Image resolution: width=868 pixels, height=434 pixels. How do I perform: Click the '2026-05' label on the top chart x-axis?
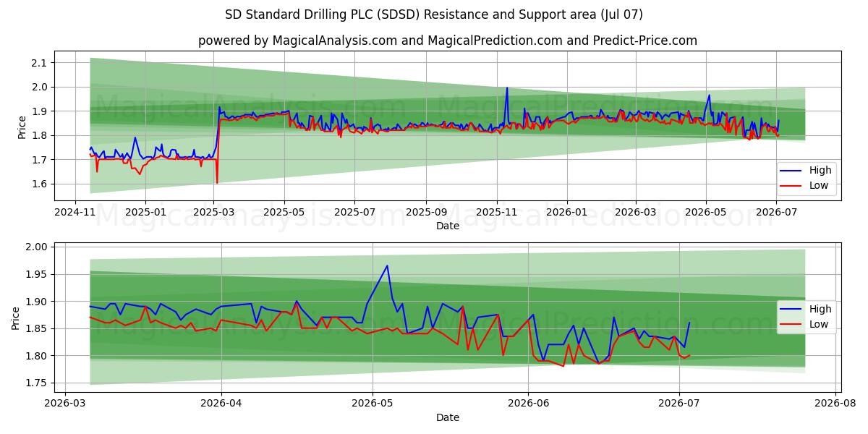pos(706,214)
